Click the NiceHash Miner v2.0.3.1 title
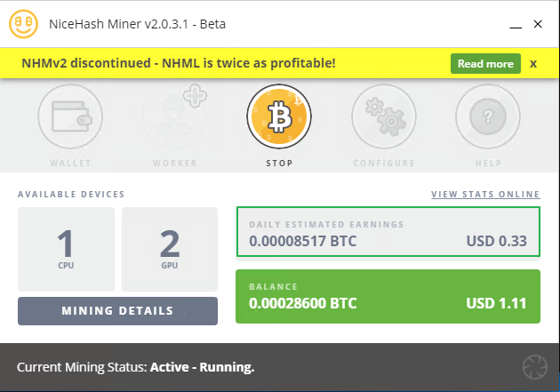The width and height of the screenshot is (560, 392). point(137,24)
